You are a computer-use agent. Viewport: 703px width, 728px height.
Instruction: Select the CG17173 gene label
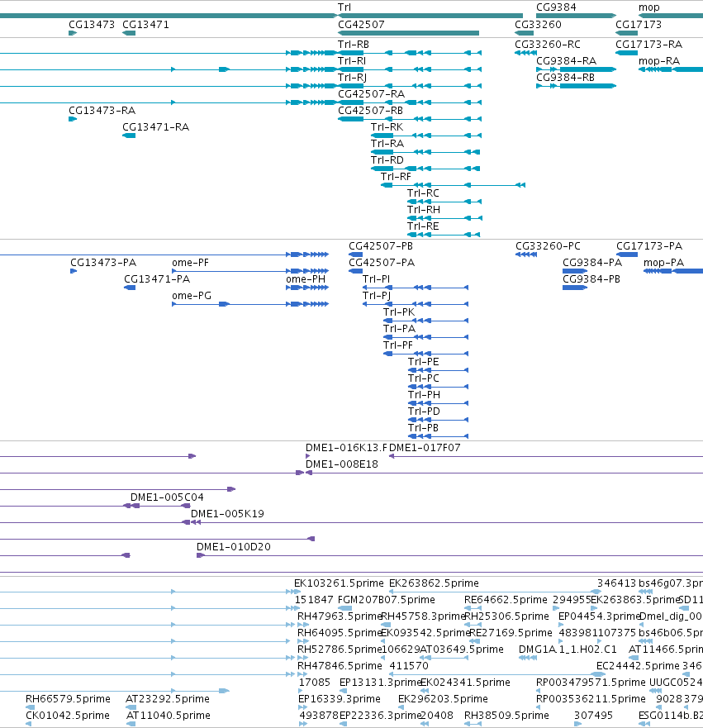[639, 25]
